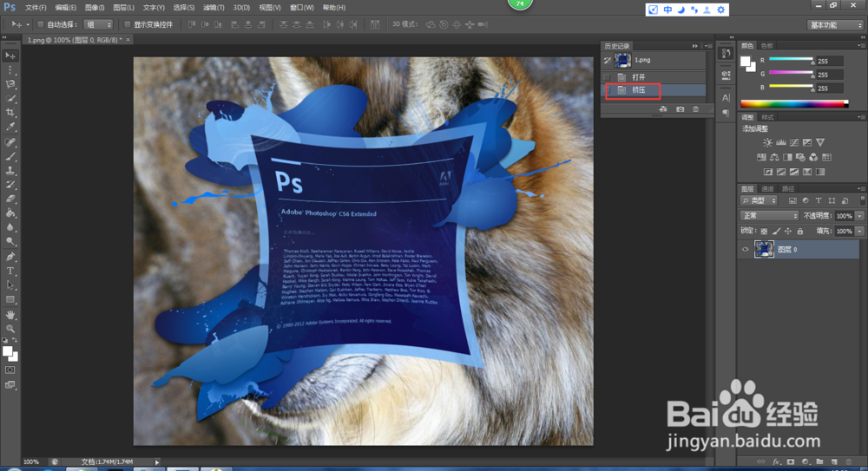Create new document from current state icon

(663, 109)
